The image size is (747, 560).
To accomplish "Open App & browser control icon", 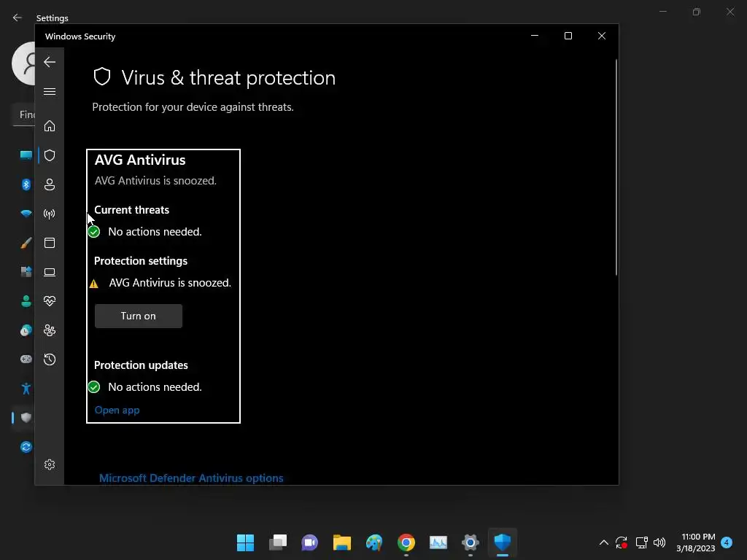I will tap(50, 243).
